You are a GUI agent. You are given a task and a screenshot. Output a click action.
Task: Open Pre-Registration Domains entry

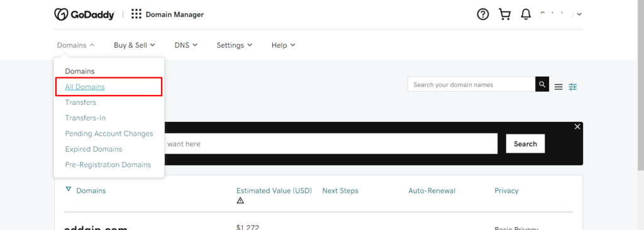coord(108,165)
